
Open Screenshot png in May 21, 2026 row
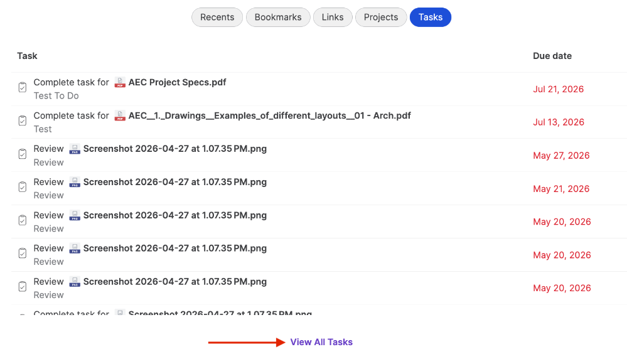pyautogui.click(x=174, y=182)
